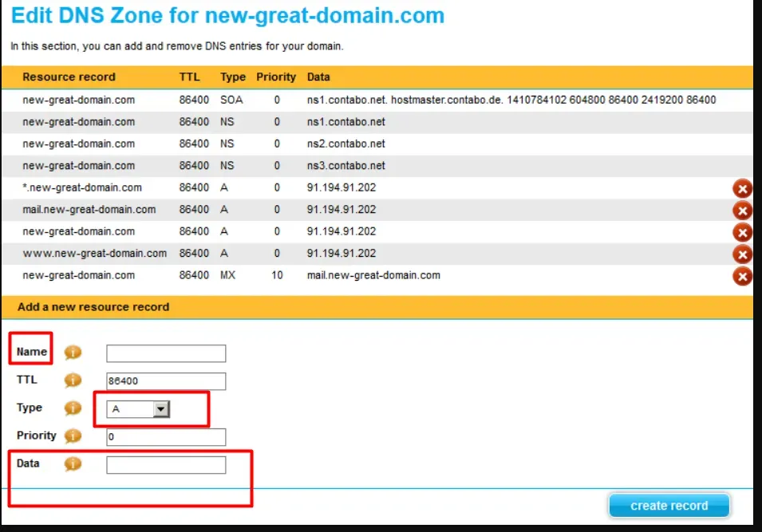Image resolution: width=762 pixels, height=532 pixels.
Task: Select the Add a new resource record heading
Action: (93, 306)
